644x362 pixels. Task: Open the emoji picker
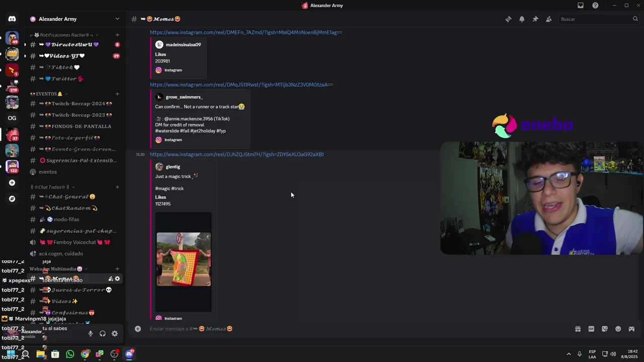pos(618,329)
